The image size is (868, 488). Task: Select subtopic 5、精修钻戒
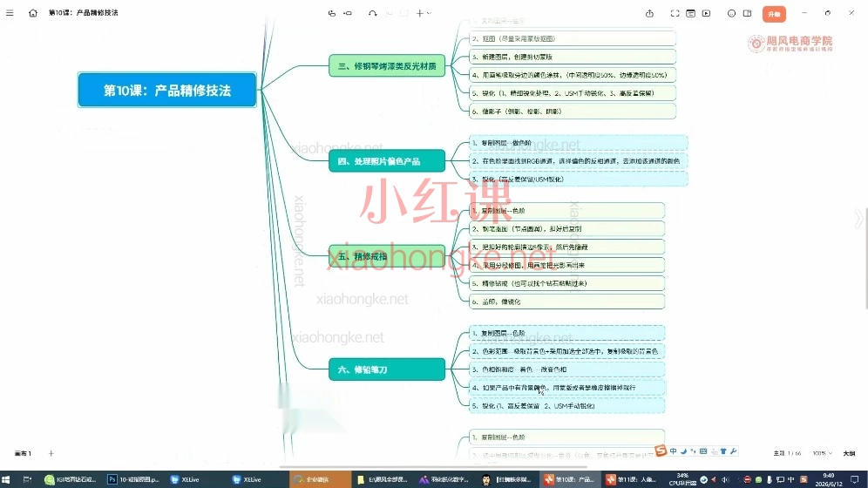566,283
